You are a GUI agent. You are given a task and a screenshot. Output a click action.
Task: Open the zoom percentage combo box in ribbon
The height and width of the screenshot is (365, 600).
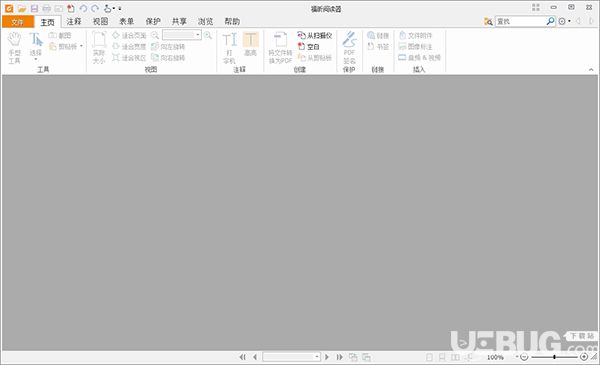point(182,35)
